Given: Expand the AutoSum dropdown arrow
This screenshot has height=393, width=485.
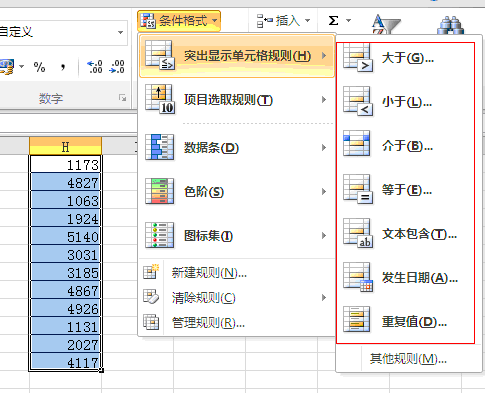Looking at the screenshot, I should 349,21.
